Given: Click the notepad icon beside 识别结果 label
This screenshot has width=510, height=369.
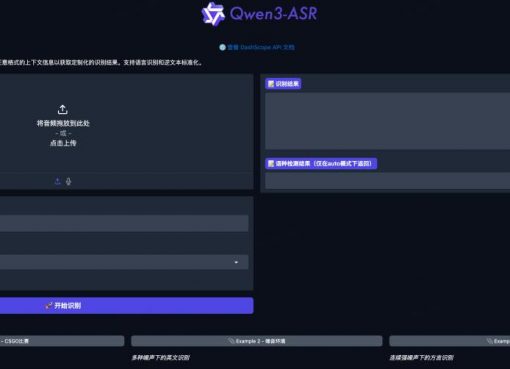Looking at the screenshot, I should [x=271, y=84].
